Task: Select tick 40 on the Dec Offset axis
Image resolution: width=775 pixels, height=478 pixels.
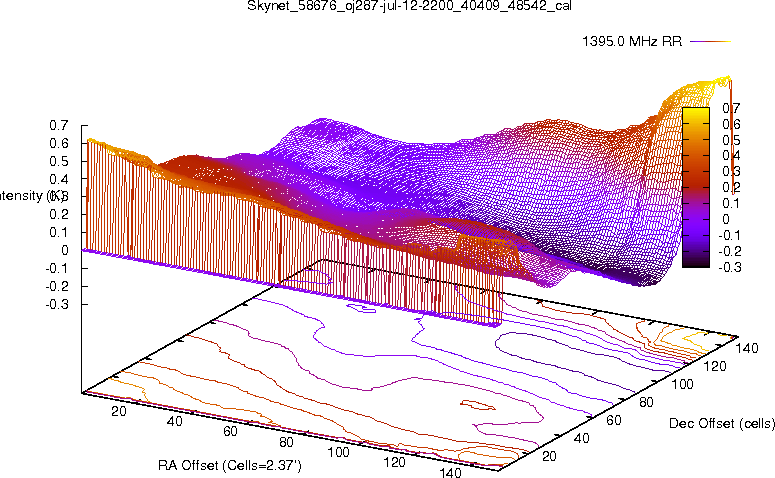Action: 582,438
